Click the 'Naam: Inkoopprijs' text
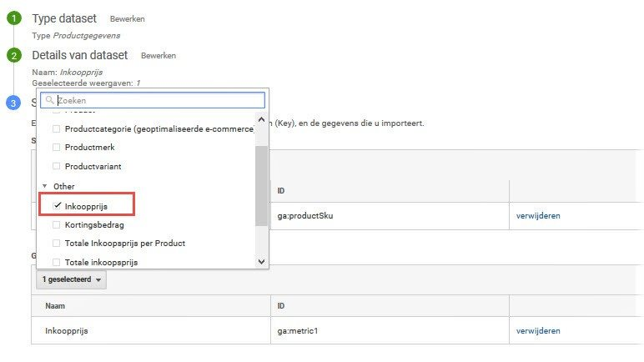 [68, 73]
